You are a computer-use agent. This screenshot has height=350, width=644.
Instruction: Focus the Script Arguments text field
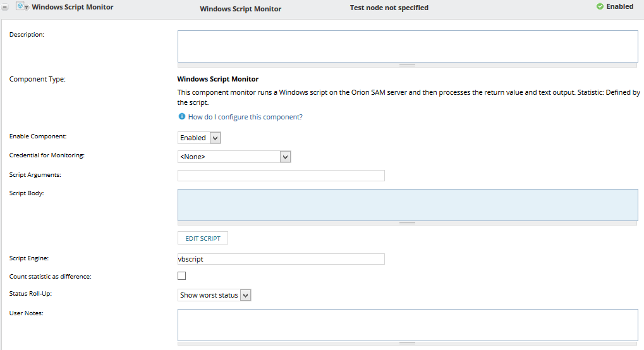click(281, 176)
